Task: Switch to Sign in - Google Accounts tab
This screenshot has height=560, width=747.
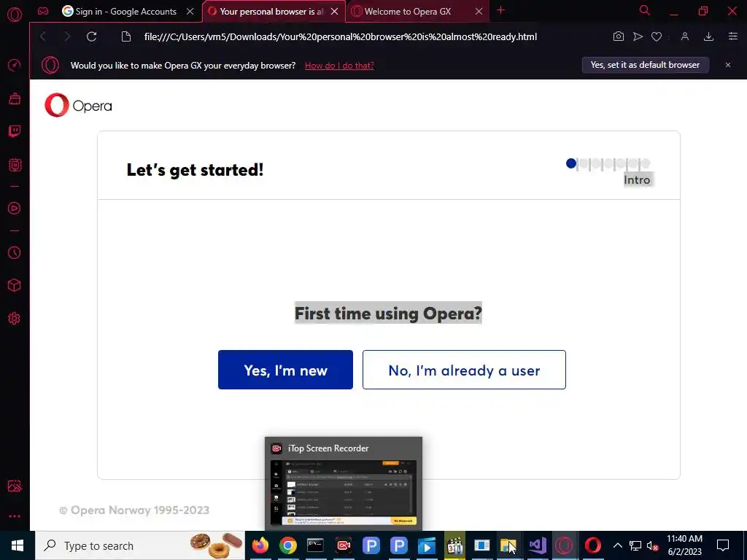Action: (126, 12)
